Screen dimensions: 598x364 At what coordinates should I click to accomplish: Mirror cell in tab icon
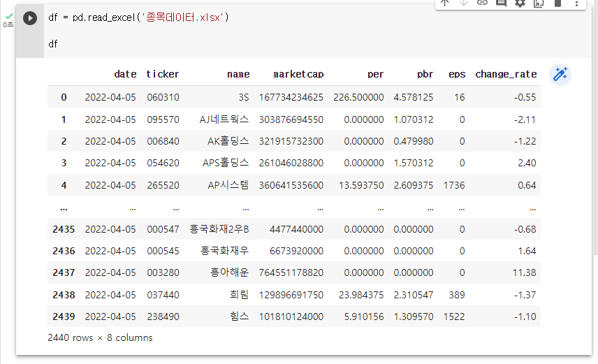click(539, 3)
